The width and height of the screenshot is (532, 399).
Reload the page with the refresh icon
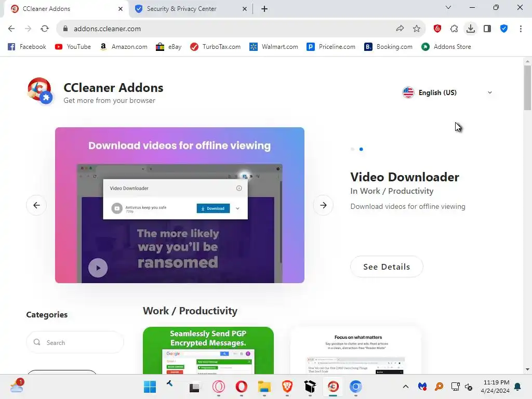click(x=45, y=29)
